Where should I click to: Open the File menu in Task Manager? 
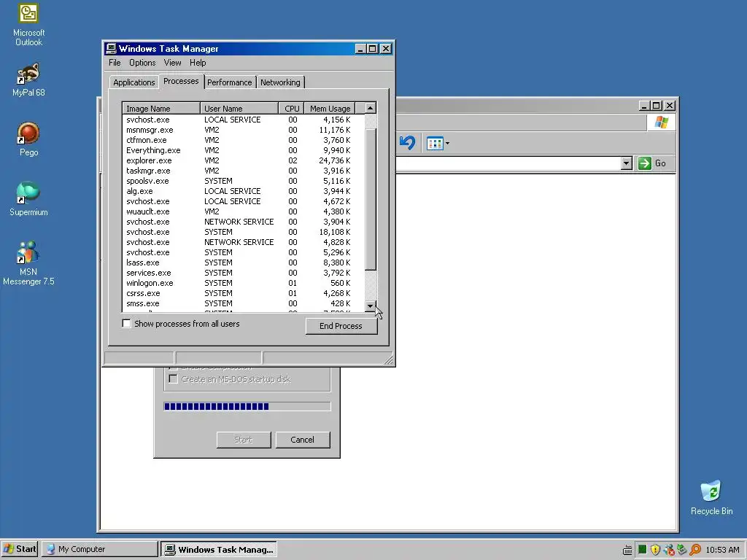(115, 63)
